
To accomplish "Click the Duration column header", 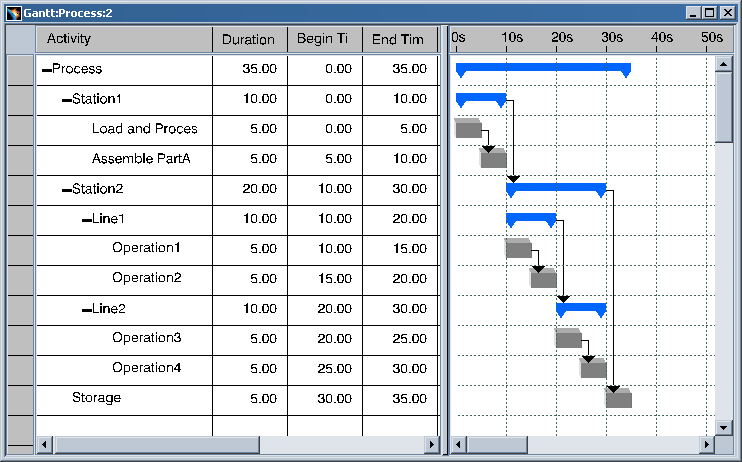I will (249, 40).
